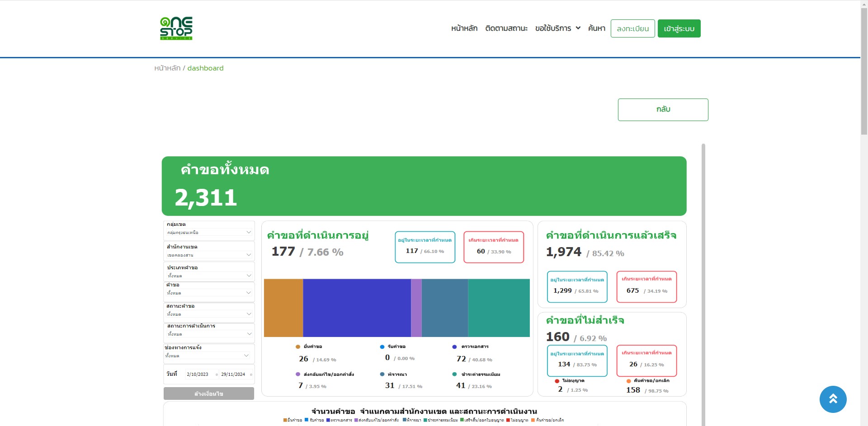The image size is (868, 426).
Task: Click the คำขอที่ดำเนินการแล้วเสร็จ heading
Action: [611, 235]
